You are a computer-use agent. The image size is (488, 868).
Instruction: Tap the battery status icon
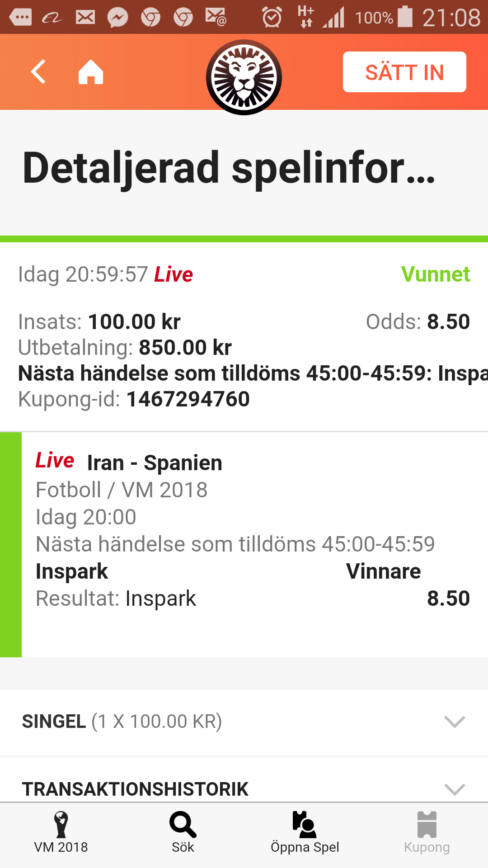click(405, 17)
